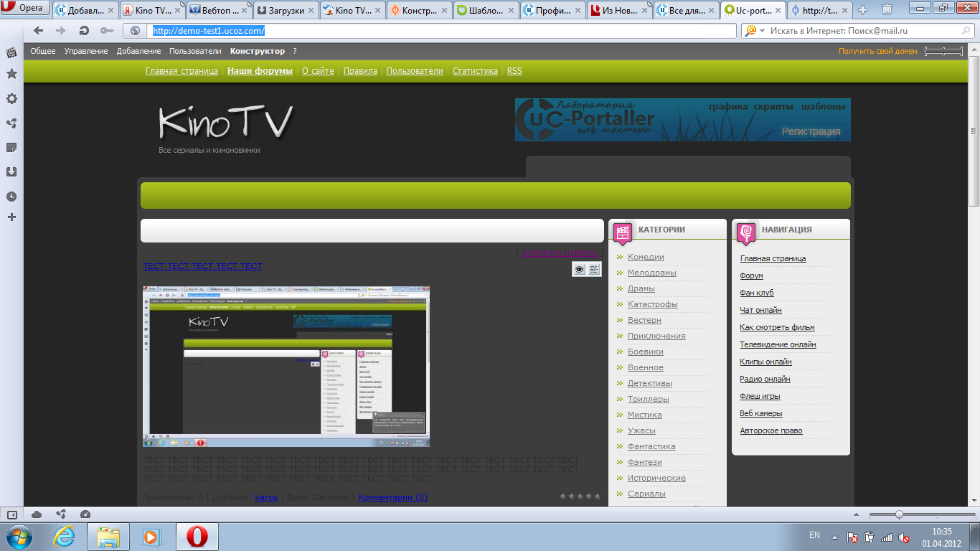Open the Общее admin menu
980x551 pixels.
coord(43,51)
